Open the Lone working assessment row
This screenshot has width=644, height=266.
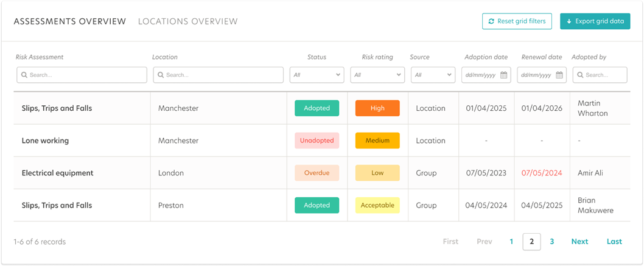point(321,141)
